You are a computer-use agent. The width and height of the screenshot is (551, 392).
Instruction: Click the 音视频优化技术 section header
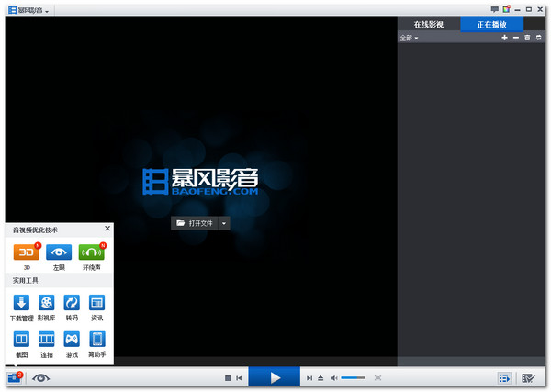click(35, 230)
